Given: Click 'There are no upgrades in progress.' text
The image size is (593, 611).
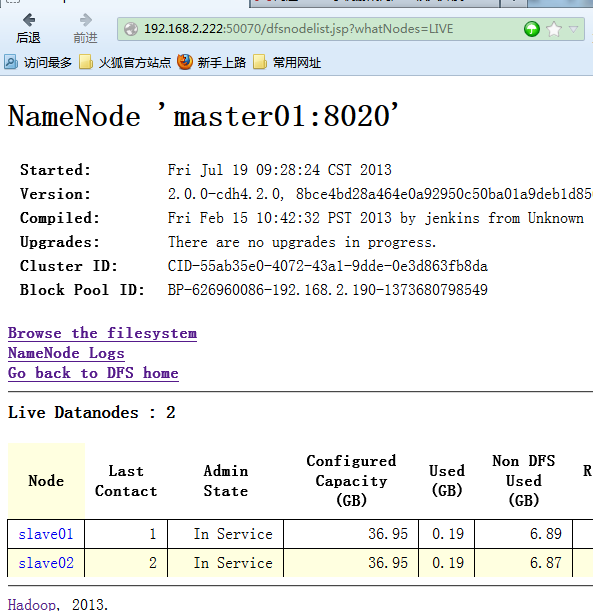Looking at the screenshot, I should click(302, 242).
